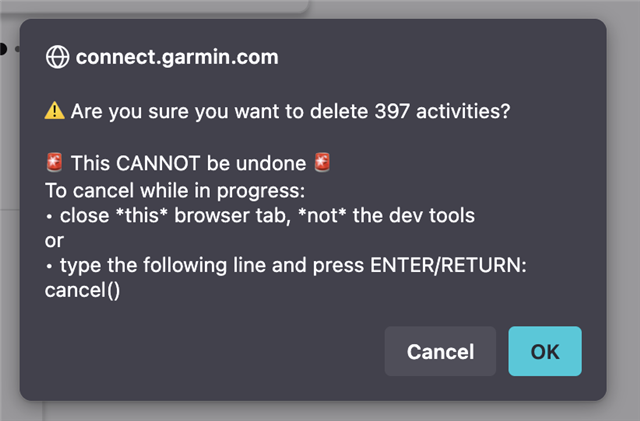Image resolution: width=640 pixels, height=421 pixels.
Task: Click the 'This CANNOT be undone' warning text
Action: click(189, 163)
